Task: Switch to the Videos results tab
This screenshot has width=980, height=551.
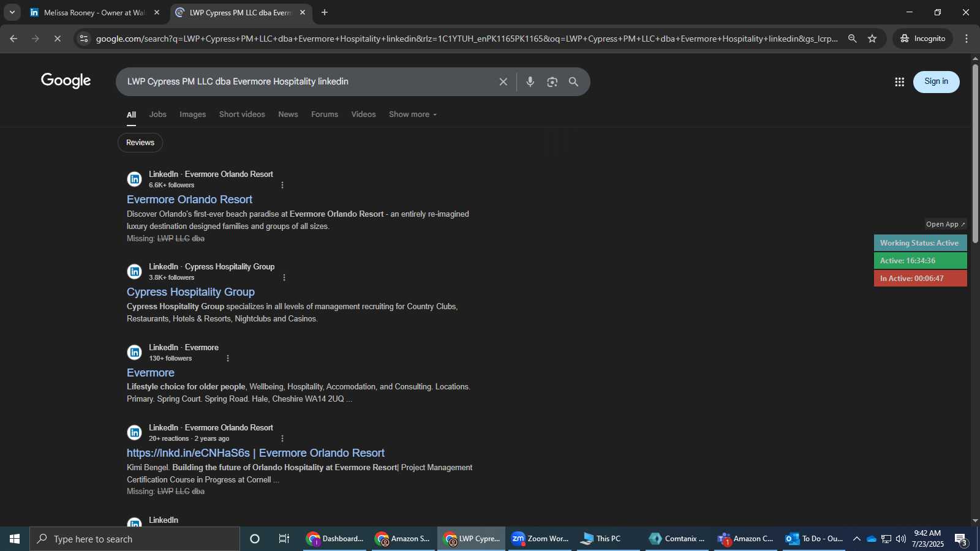Action: pos(364,114)
